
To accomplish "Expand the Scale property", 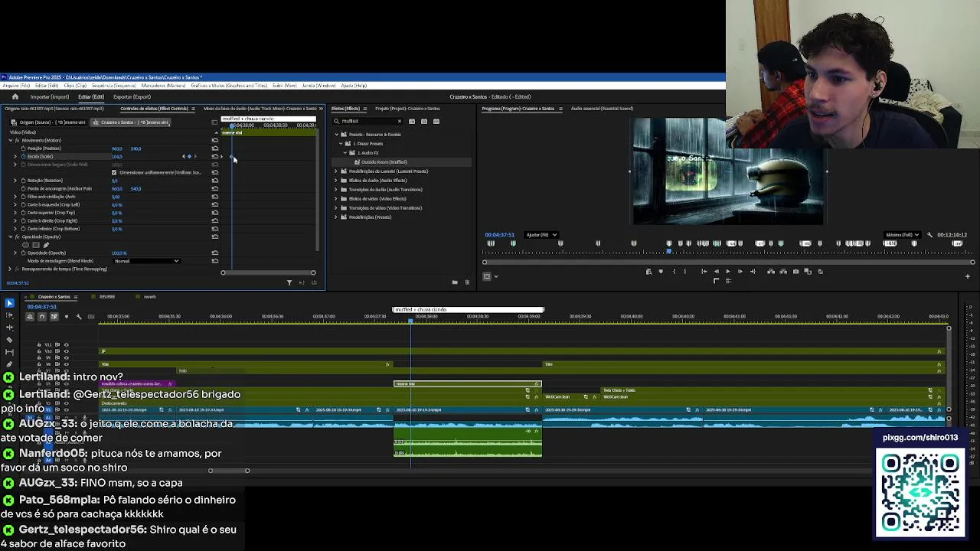I will pos(15,156).
